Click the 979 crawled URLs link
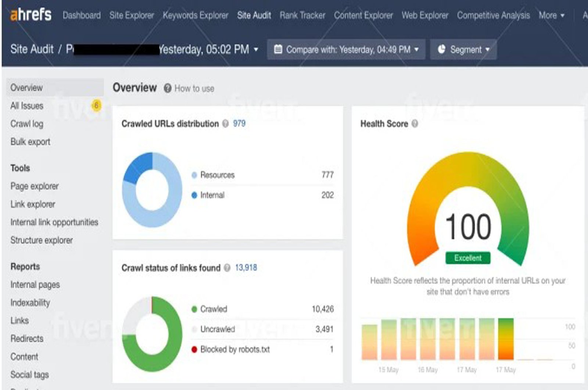Image resolution: width=588 pixels, height=390 pixels. point(239,124)
